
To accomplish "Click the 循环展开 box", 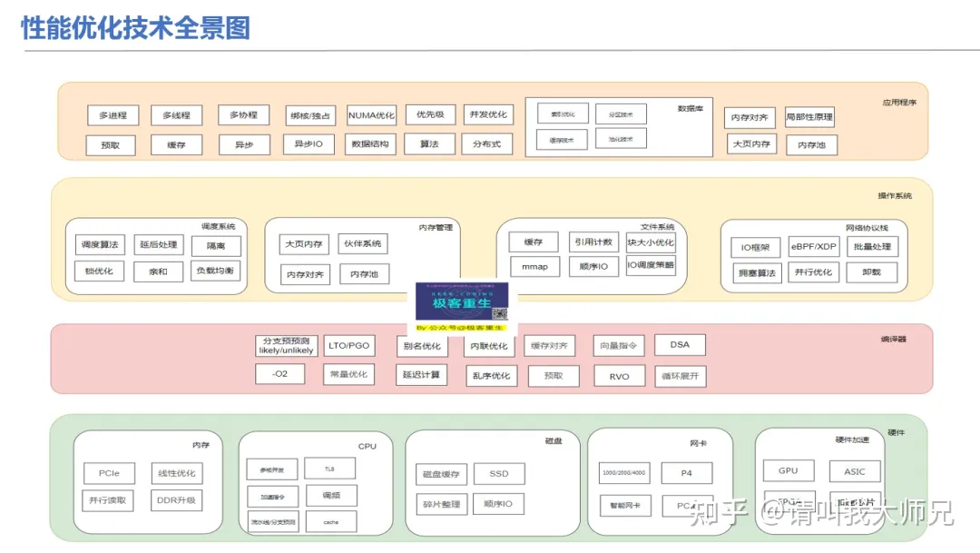I will (681, 375).
